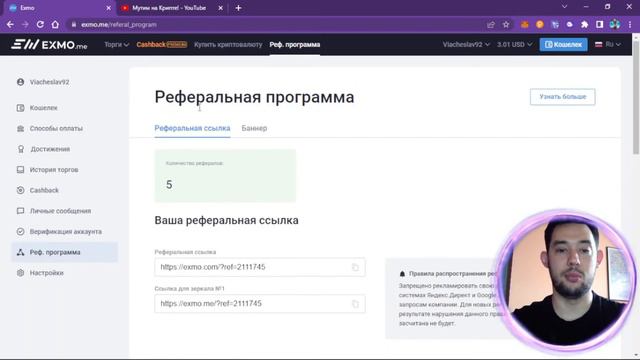Open История торгов in the sidebar
The width and height of the screenshot is (640, 360).
point(47,170)
